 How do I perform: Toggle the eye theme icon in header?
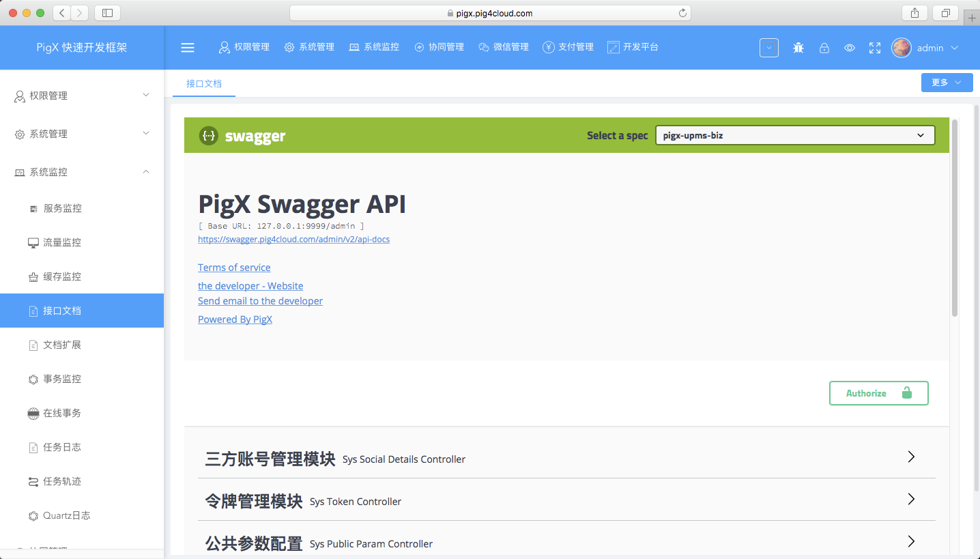[x=850, y=48]
